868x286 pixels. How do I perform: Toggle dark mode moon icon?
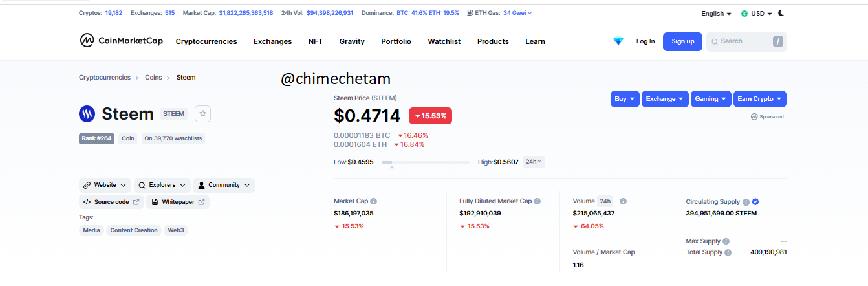pyautogui.click(x=781, y=13)
